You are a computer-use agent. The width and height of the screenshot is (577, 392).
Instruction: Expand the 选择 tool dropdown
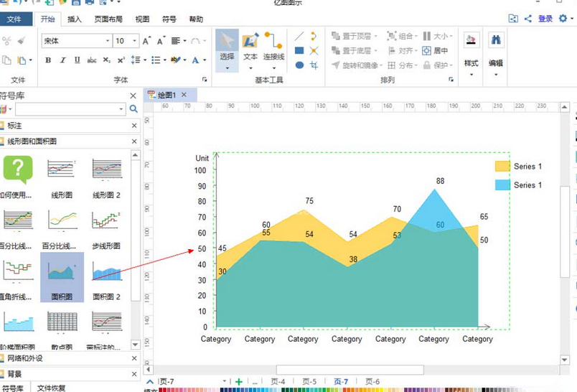227,68
